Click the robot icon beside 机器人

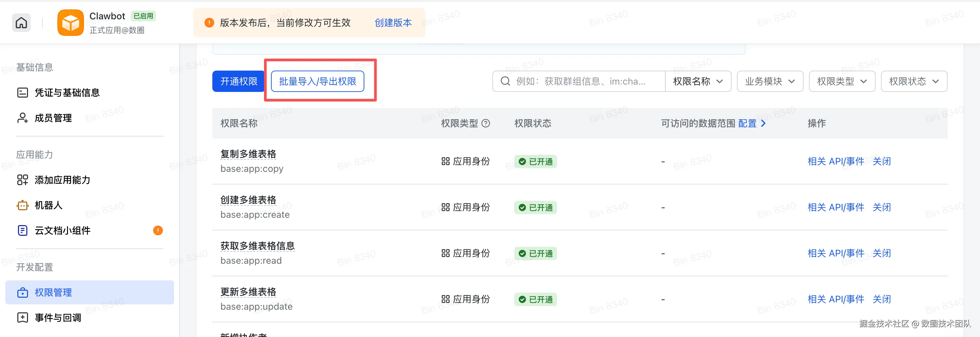[22, 205]
